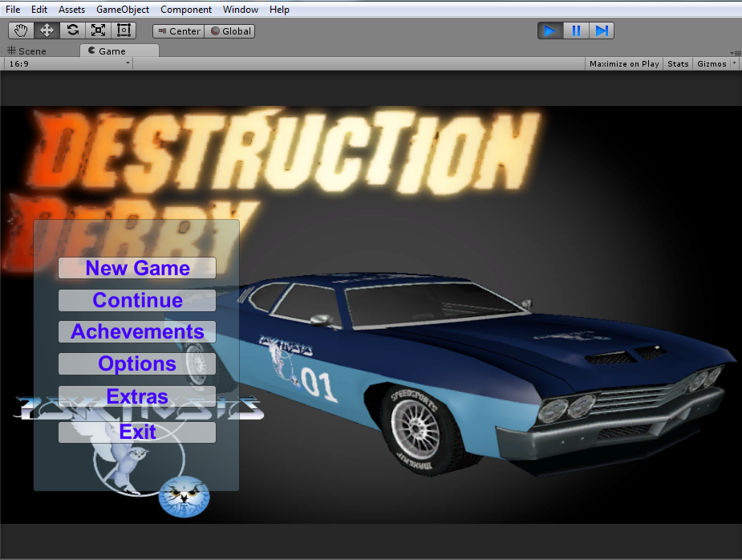742x560 pixels.
Task: Step one frame forward
Action: coord(601,30)
